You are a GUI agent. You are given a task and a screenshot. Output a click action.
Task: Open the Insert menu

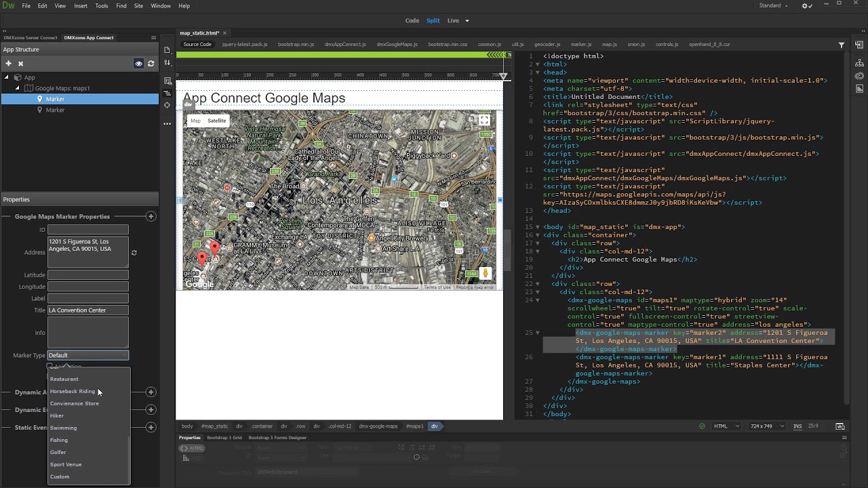81,5
